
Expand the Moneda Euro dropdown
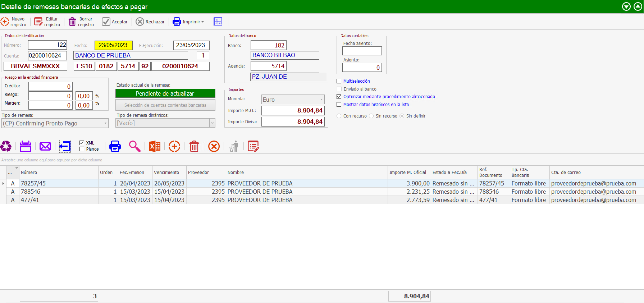(321, 100)
